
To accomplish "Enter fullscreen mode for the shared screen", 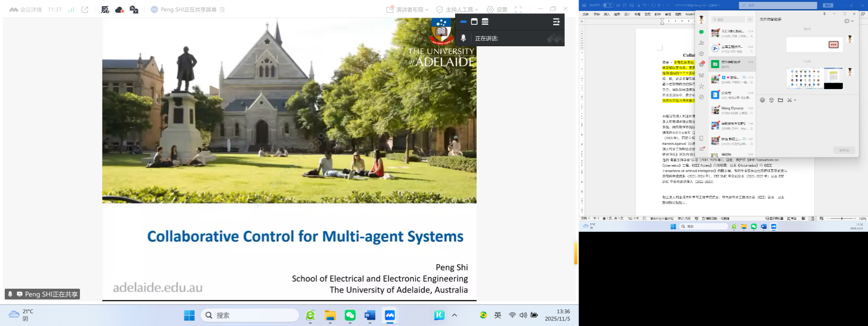I will coord(519,10).
